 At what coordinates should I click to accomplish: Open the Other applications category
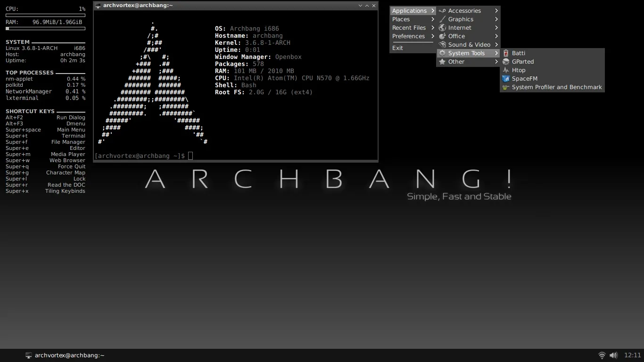click(x=456, y=62)
